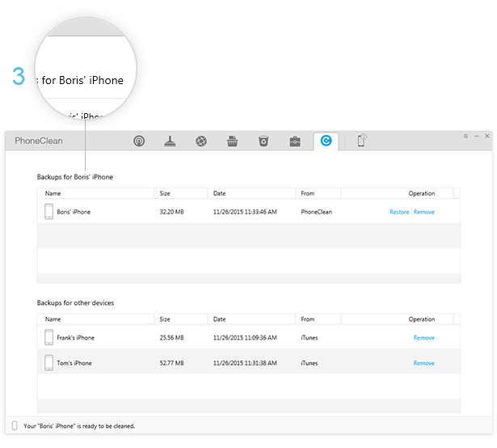This screenshot has height=448, width=497.
Task: Click the phone icon beside Boris' iPhone
Action: [x=48, y=212]
